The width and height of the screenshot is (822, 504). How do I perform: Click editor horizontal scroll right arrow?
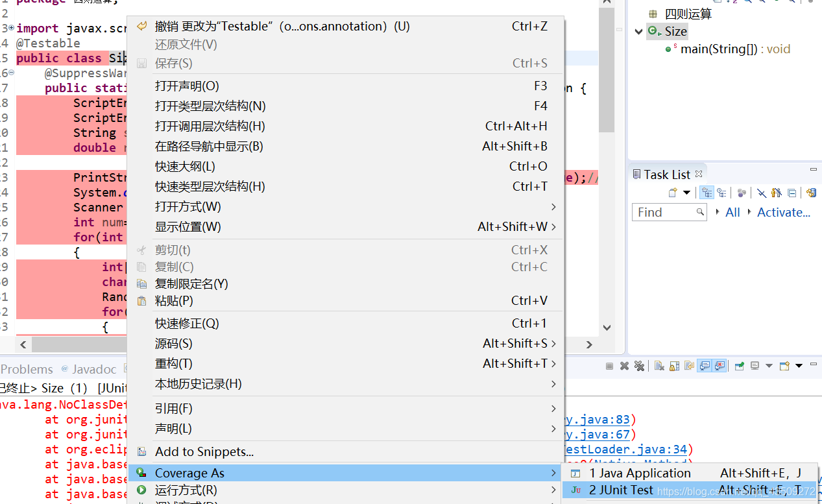tap(589, 344)
